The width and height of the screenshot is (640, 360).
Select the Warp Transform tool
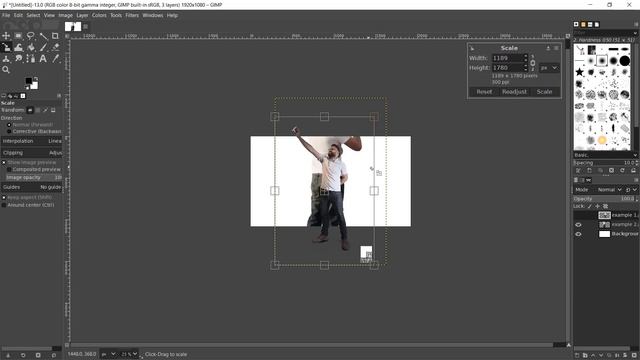tap(18, 47)
